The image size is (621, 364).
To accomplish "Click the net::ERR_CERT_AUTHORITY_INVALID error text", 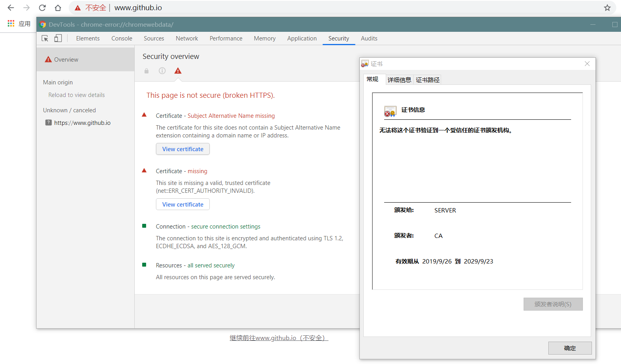I will (205, 191).
